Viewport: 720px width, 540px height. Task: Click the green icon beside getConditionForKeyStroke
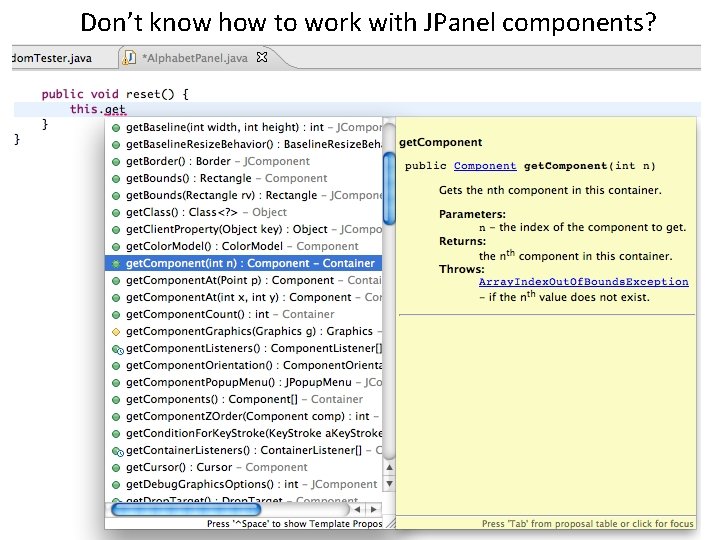point(116,434)
